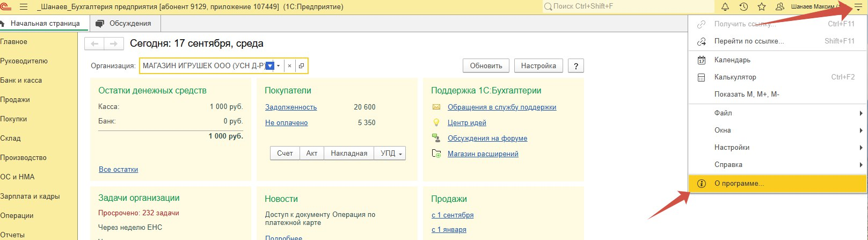
Task: Open the notifications bell icon
Action: (x=725, y=7)
